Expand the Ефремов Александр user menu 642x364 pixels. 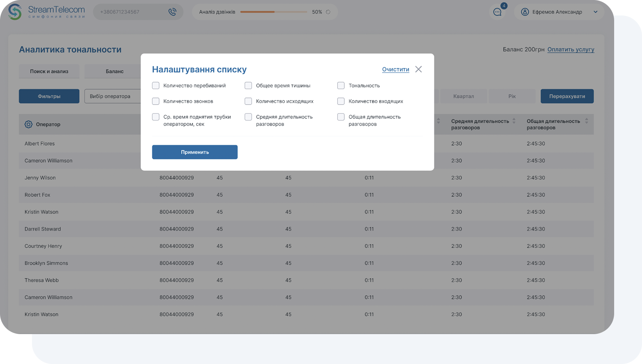point(596,12)
